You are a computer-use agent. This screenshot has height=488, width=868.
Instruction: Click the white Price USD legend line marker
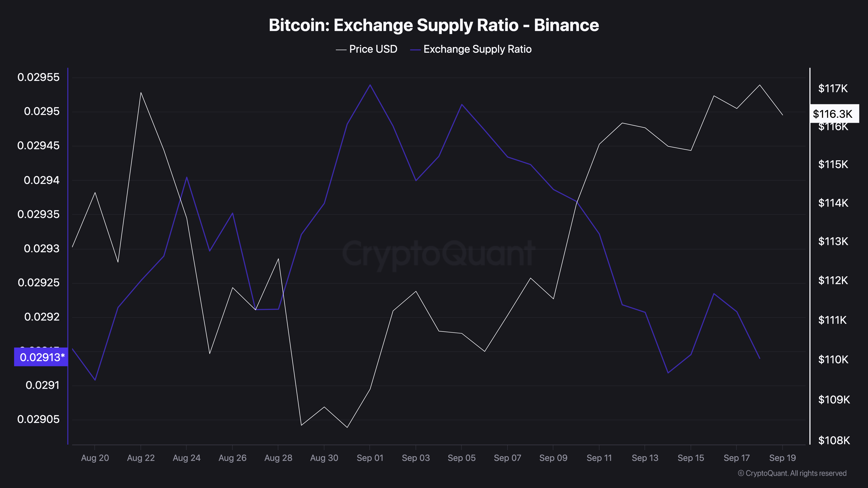click(341, 50)
